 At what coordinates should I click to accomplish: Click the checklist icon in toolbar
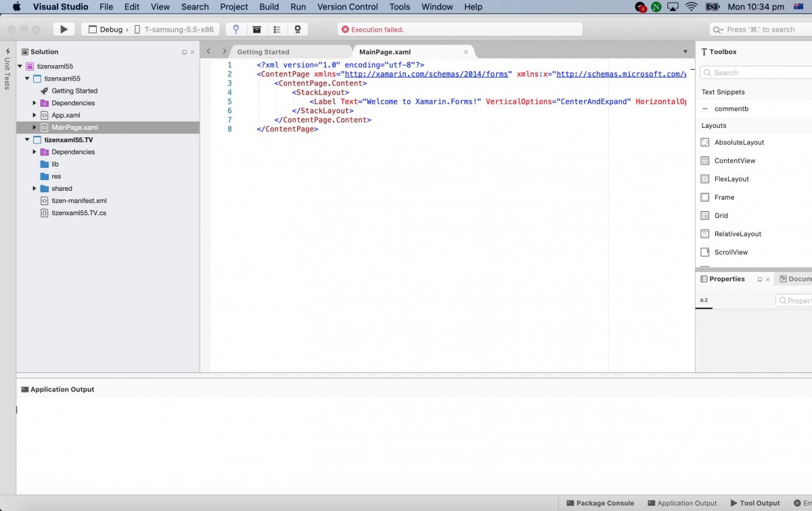[277, 30]
